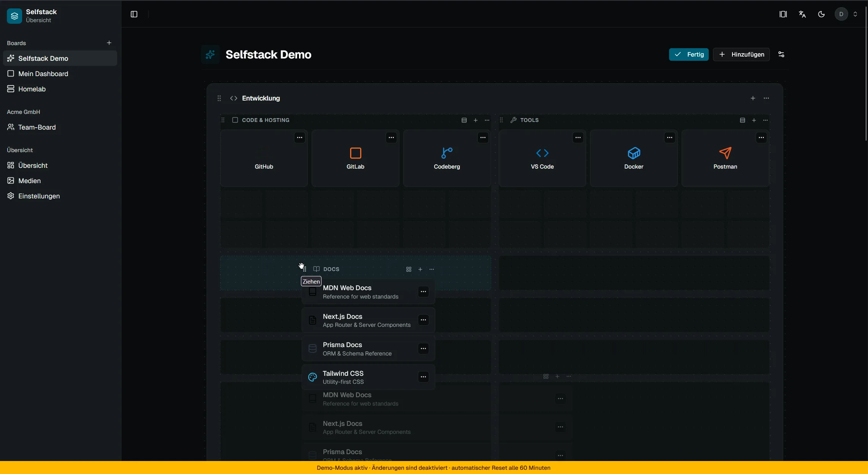Open the split layout icon in top bar
Screen dimensions: 868x474
(x=783, y=14)
